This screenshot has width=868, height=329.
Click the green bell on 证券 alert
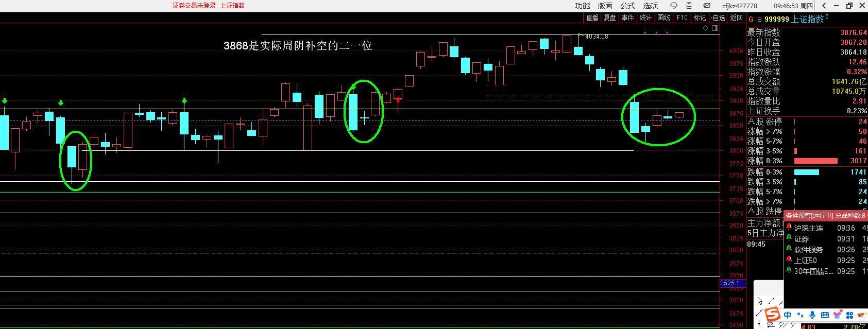[789, 238]
